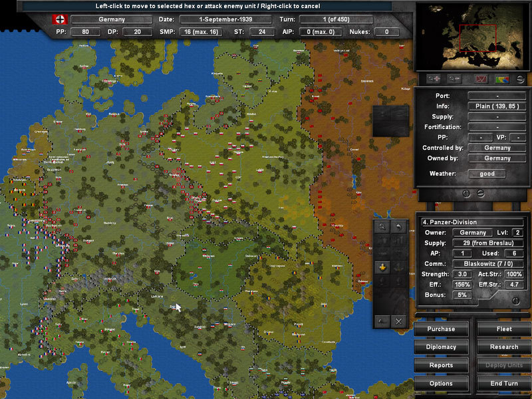Click the yellow star upgrade icon in the action panel
532x399 pixels.
pos(382,267)
